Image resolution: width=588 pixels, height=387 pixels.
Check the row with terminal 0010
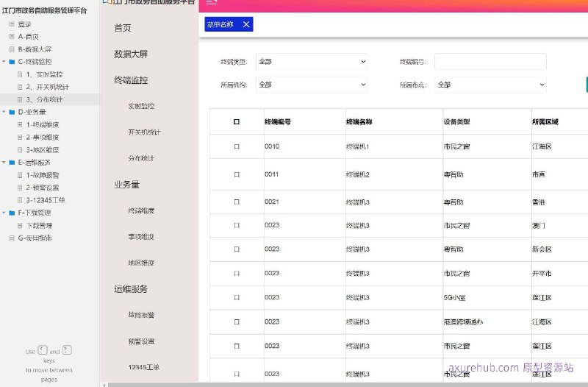(237, 146)
